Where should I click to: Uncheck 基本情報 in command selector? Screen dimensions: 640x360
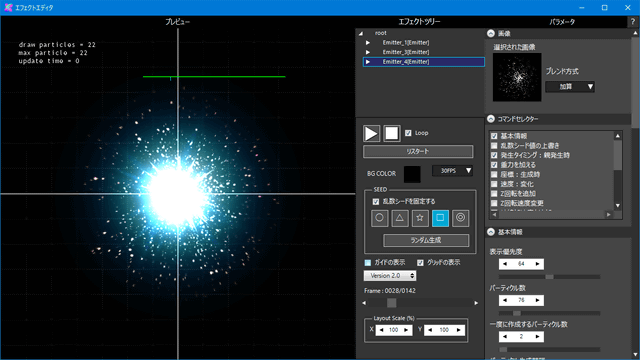coord(494,136)
